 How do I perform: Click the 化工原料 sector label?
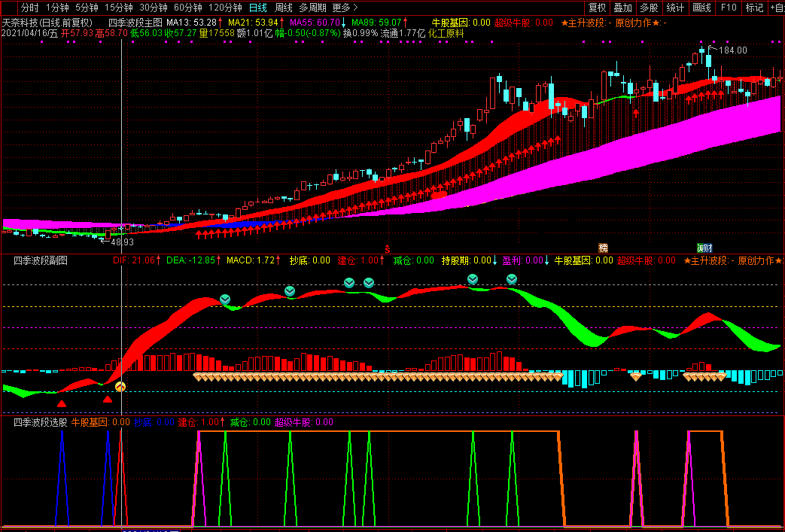tap(446, 34)
